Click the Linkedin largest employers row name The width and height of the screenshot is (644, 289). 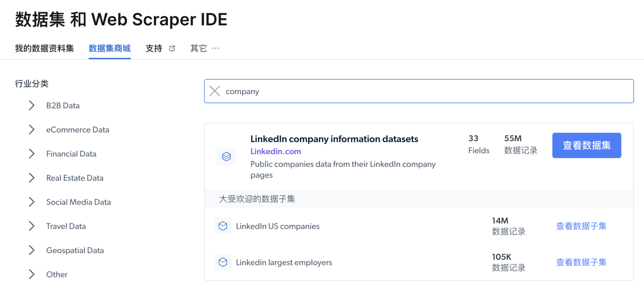[x=284, y=262]
